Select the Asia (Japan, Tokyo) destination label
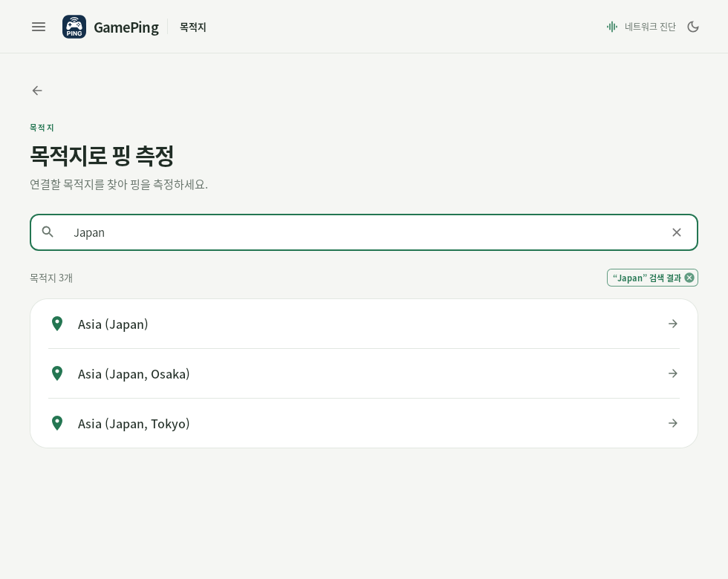728x579 pixels. tap(134, 424)
